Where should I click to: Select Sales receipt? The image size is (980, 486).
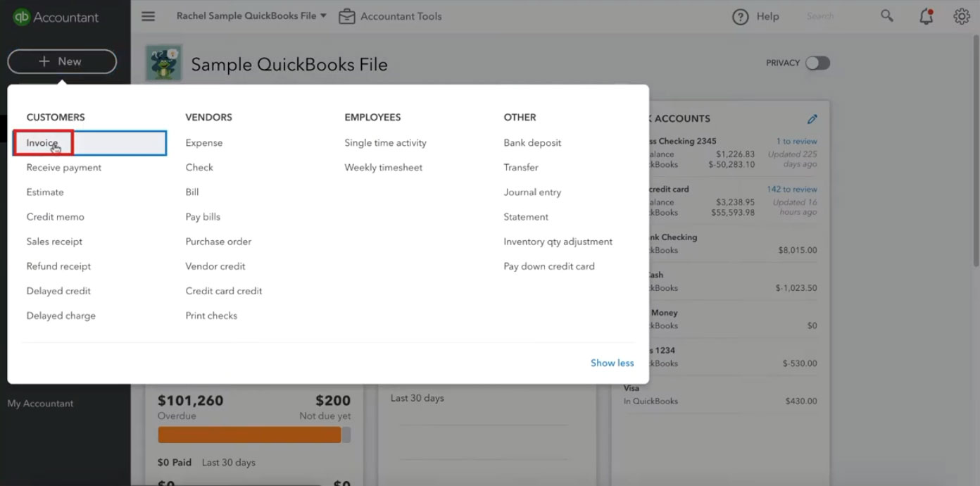pos(54,242)
